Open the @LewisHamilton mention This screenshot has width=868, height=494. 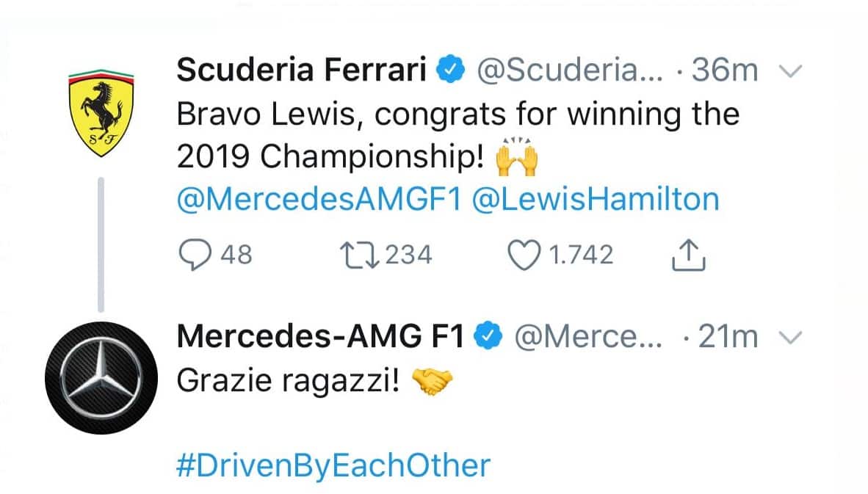click(595, 200)
